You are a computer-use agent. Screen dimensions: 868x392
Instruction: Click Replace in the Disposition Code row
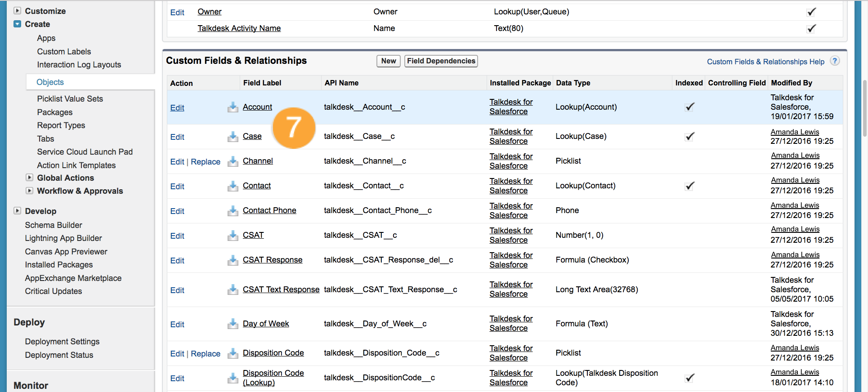pyautogui.click(x=206, y=354)
